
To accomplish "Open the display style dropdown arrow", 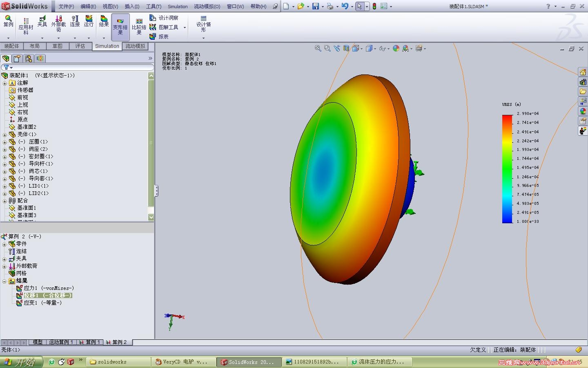I will point(375,49).
